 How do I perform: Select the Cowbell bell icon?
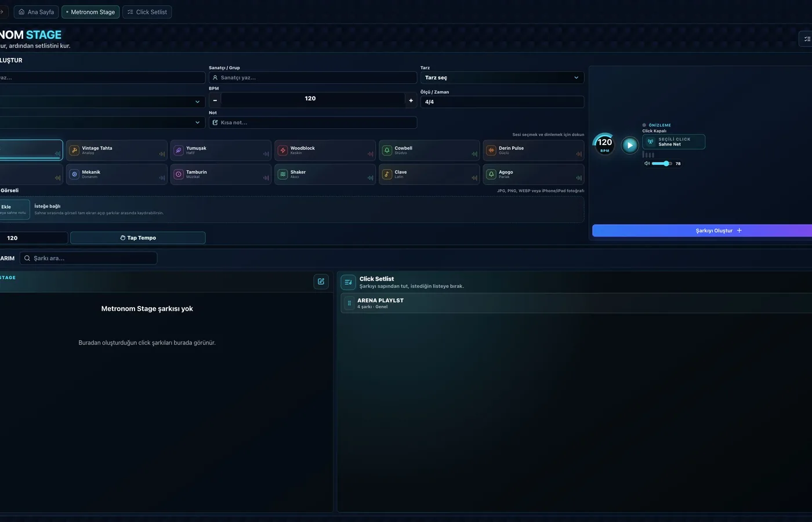pos(387,150)
